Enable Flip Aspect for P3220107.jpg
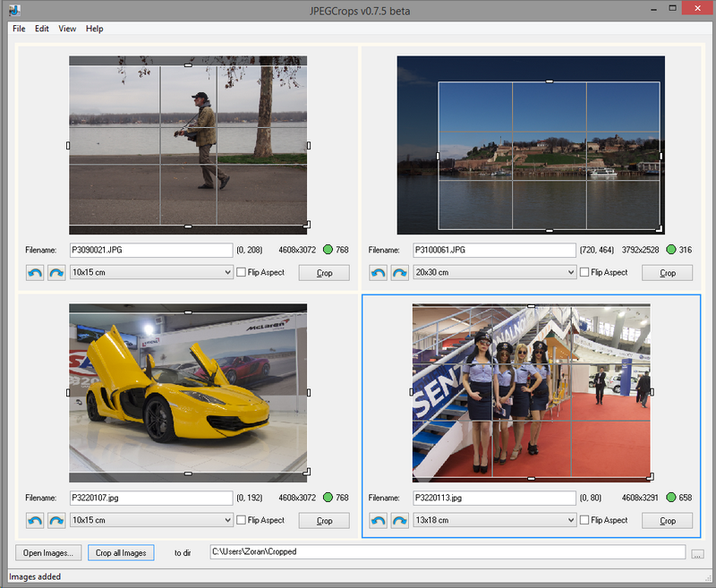The width and height of the screenshot is (716, 588). (x=241, y=520)
